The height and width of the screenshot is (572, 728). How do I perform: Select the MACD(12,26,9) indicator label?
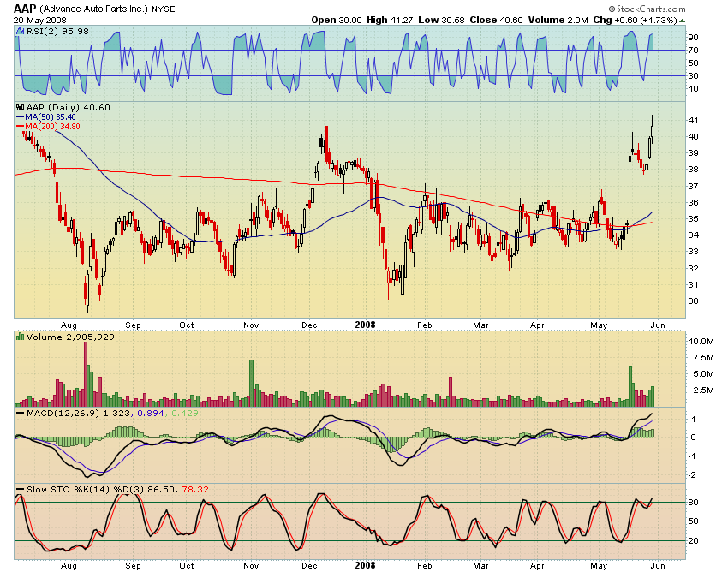coord(63,414)
